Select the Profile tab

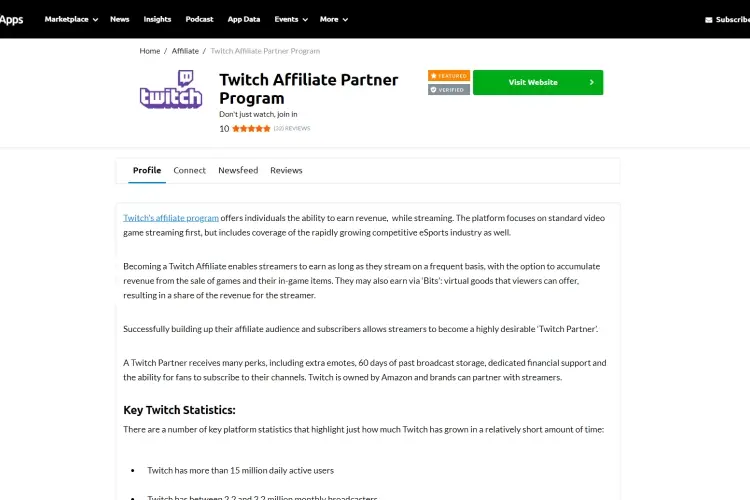(x=147, y=170)
